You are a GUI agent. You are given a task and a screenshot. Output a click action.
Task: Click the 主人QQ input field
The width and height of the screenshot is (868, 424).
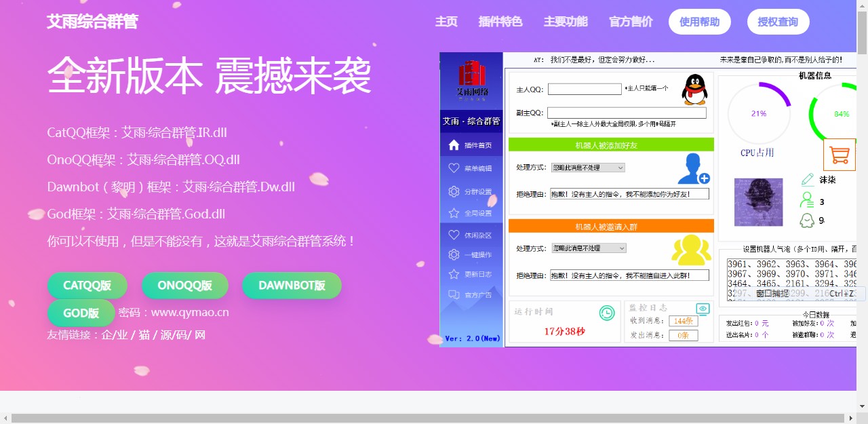coord(585,89)
